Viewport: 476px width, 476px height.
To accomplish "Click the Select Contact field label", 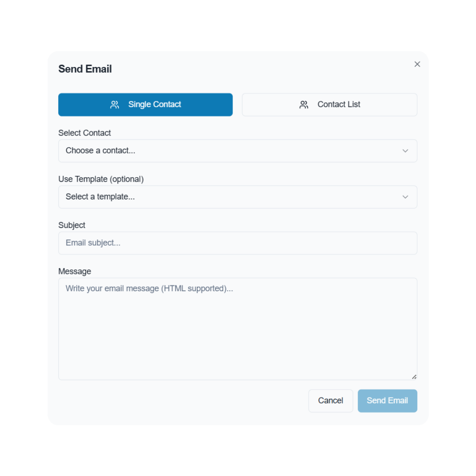I will 84,133.
